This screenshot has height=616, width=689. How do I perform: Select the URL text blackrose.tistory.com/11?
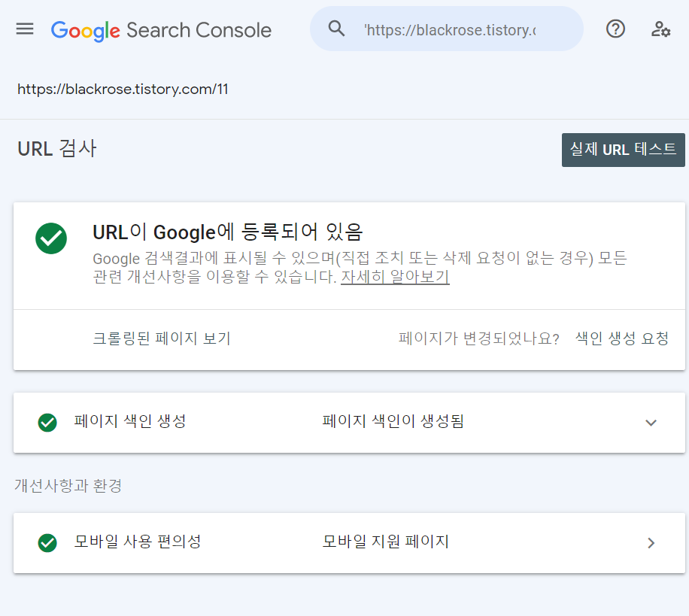click(x=123, y=90)
